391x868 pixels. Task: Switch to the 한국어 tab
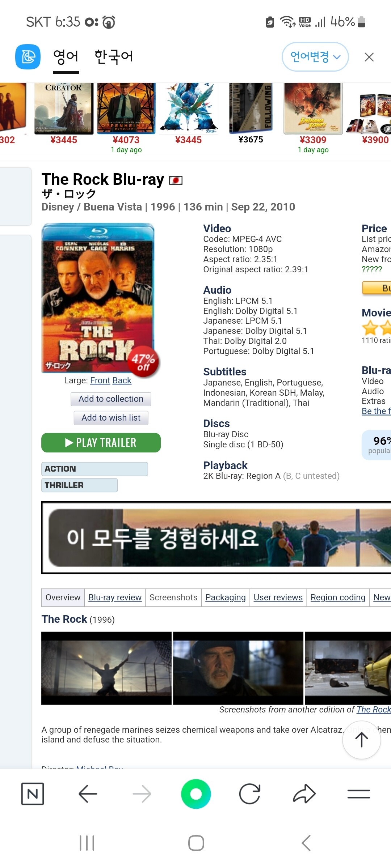tap(114, 57)
